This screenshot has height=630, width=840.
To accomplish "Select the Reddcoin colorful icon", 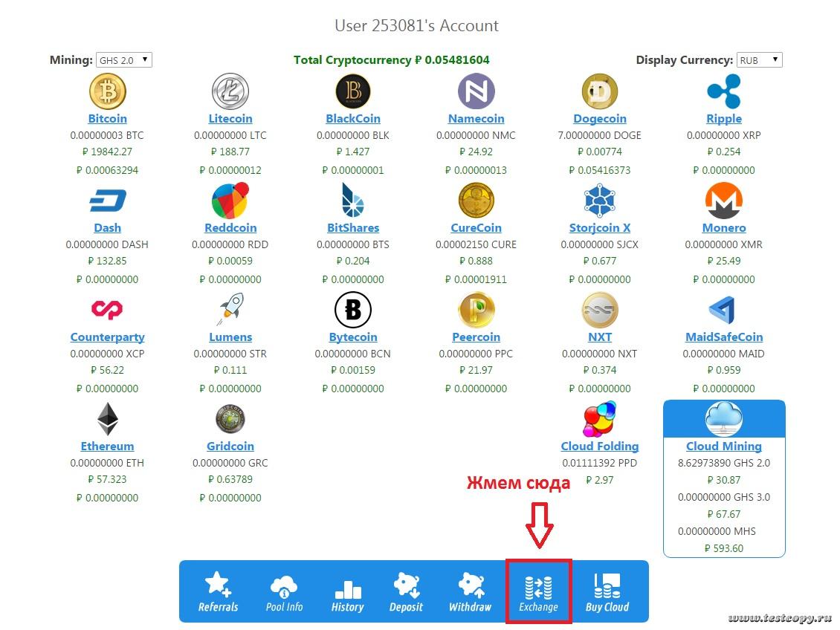I will click(x=230, y=201).
